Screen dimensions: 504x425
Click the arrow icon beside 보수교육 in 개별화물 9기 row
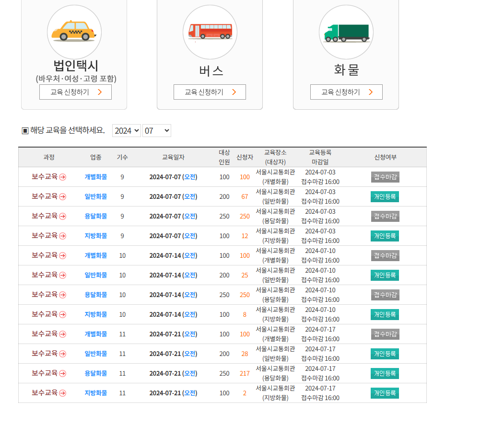pyautogui.click(x=62, y=177)
